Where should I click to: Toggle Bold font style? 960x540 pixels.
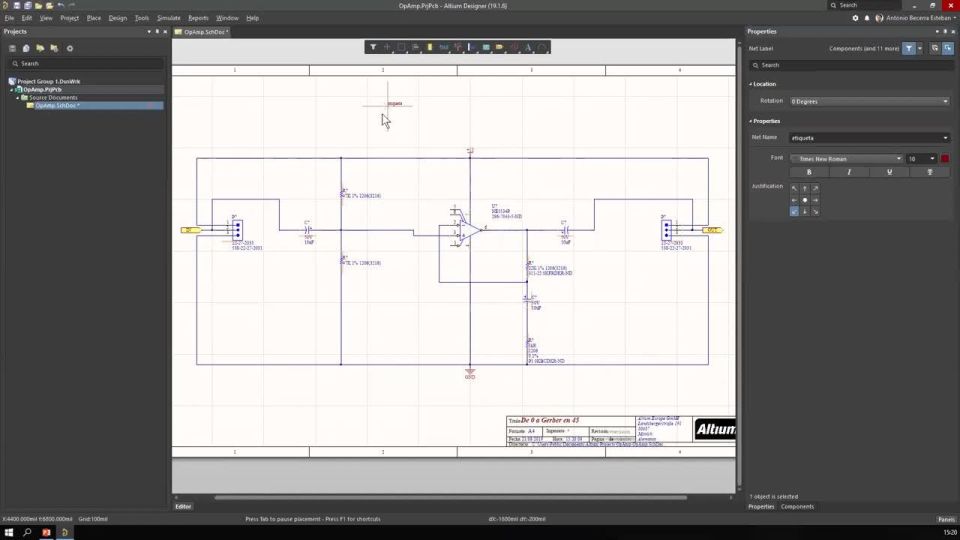click(809, 173)
